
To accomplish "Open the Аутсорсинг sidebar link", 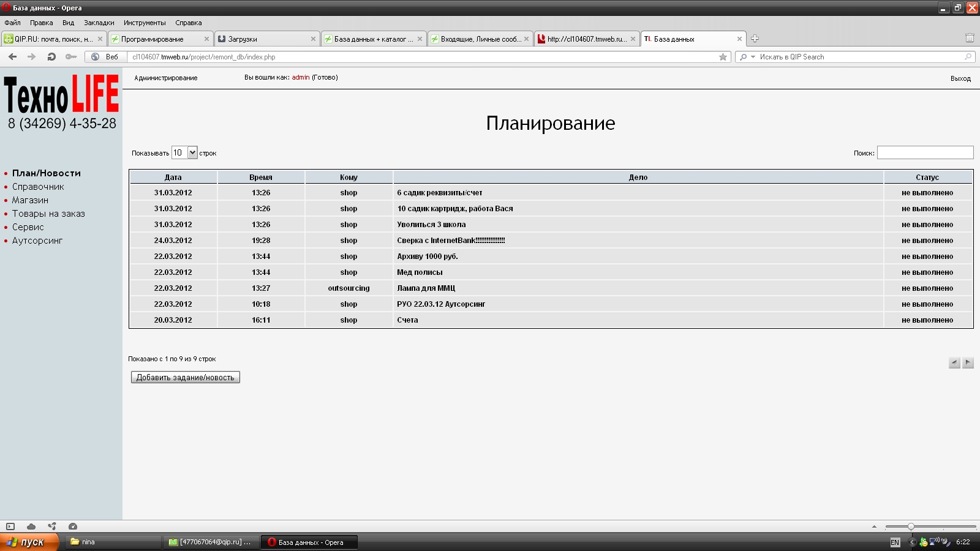I will [x=37, y=241].
